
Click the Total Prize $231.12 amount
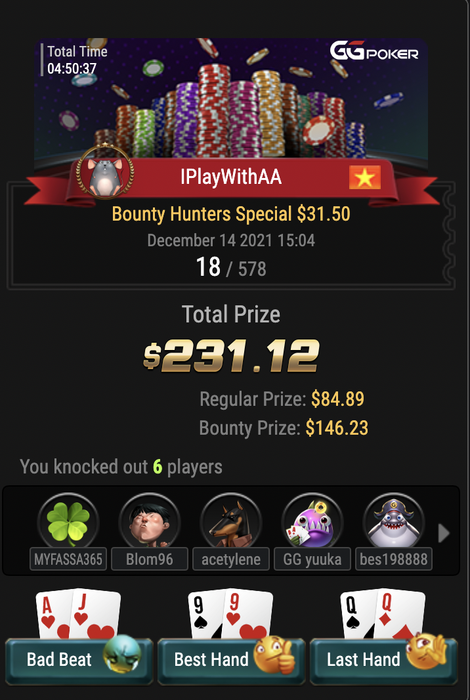[231, 356]
